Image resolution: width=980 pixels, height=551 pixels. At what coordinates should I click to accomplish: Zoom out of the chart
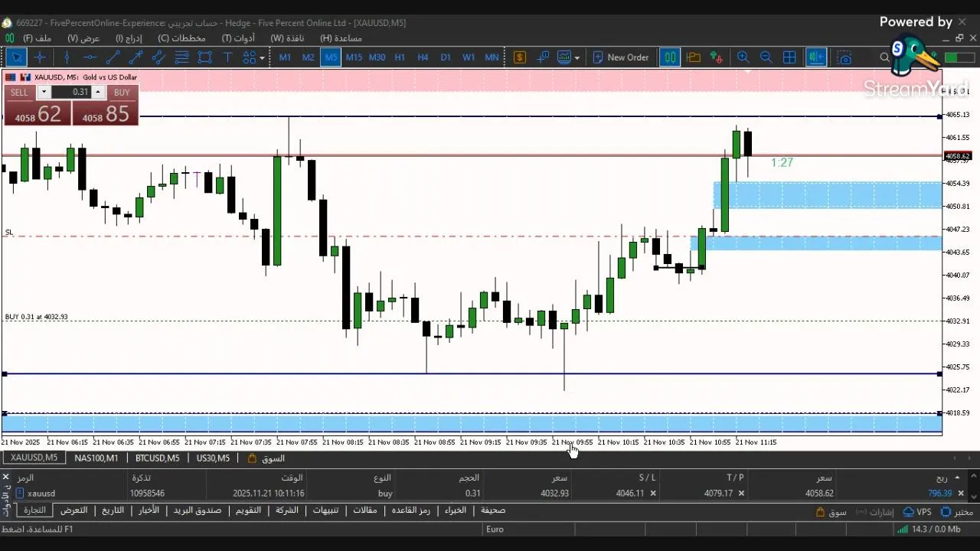click(x=766, y=57)
